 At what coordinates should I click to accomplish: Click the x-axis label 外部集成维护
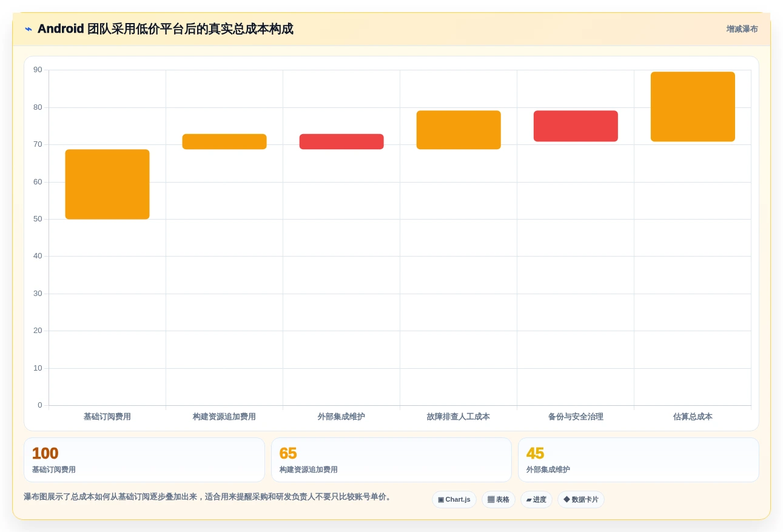pyautogui.click(x=341, y=417)
